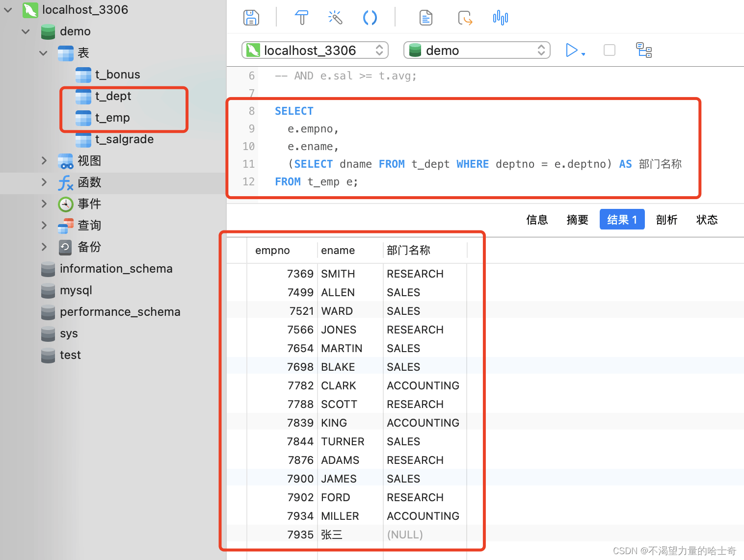744x560 pixels.
Task: Open the localhost_3306 connection dropdown
Action: [x=315, y=50]
